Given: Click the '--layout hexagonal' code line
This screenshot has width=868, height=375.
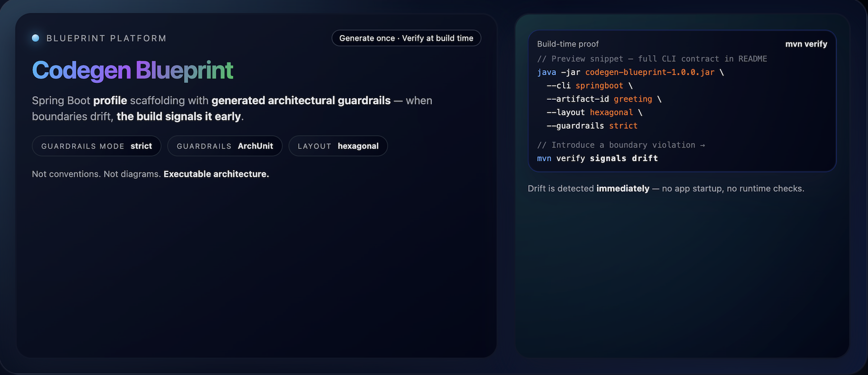Looking at the screenshot, I should tap(594, 112).
